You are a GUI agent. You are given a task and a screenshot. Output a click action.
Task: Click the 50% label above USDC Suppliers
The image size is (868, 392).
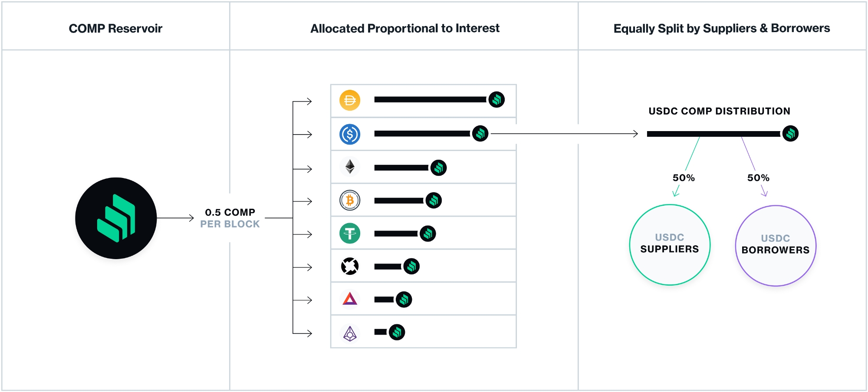pos(684,178)
